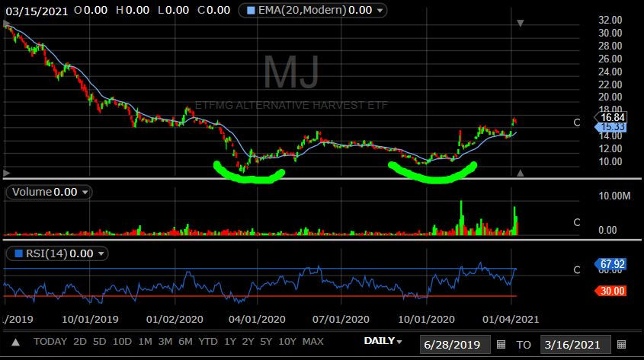Click the 32.00 price axis label
Viewport: 644px width, 360px height.
point(610,20)
